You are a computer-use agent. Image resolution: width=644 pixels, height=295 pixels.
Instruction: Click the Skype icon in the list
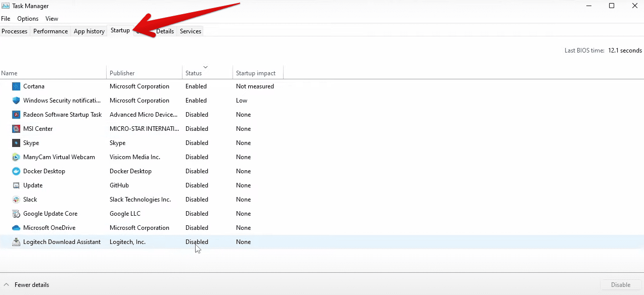(x=16, y=143)
